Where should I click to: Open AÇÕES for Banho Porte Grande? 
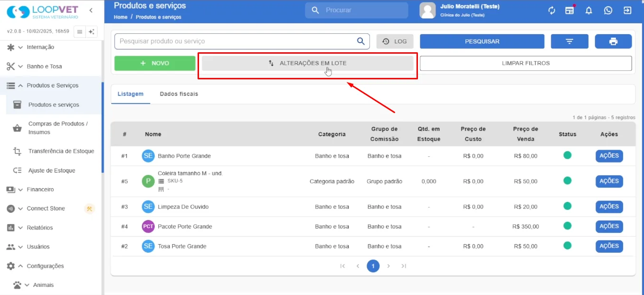(609, 156)
